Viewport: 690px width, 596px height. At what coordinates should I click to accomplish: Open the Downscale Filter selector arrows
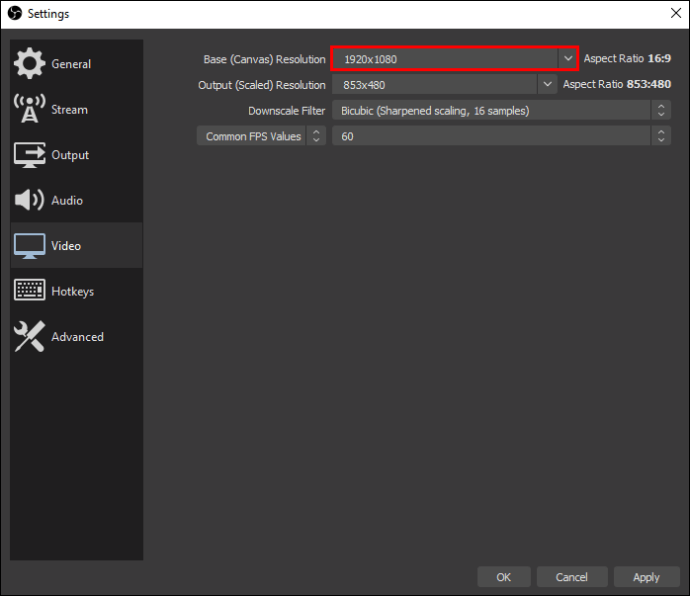click(x=661, y=110)
